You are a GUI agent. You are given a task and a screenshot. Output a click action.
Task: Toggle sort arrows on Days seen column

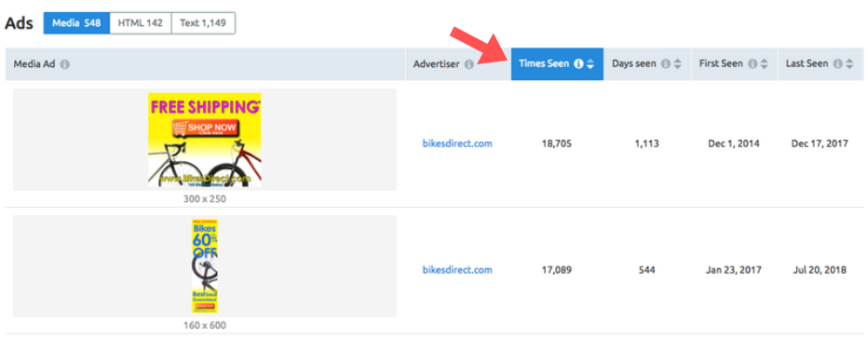pyautogui.click(x=677, y=64)
